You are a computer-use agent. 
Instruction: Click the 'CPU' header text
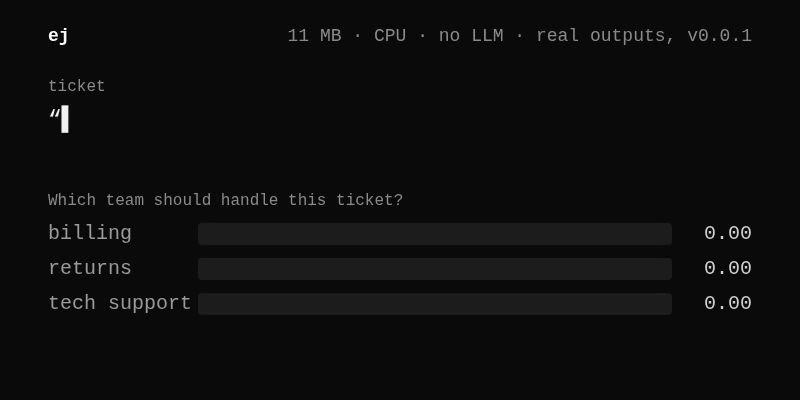point(390,36)
